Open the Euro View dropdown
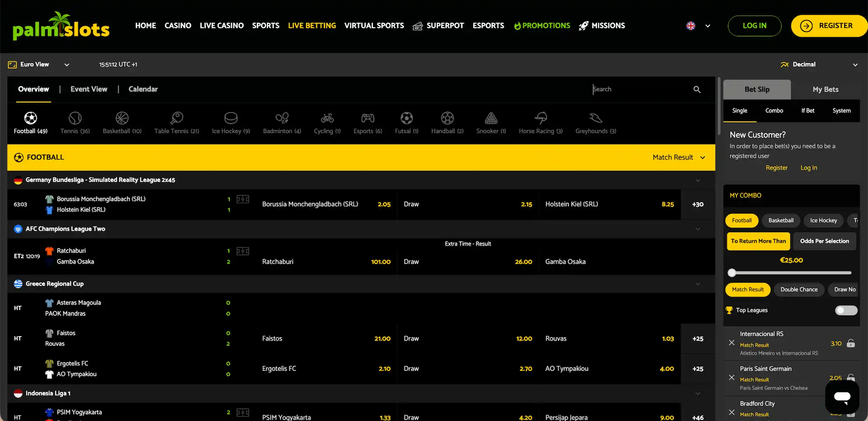 (x=39, y=65)
